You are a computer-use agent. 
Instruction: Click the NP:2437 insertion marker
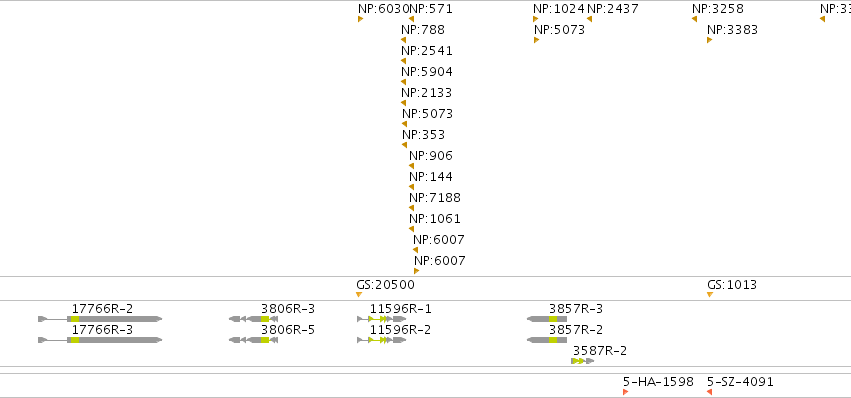[589, 20]
